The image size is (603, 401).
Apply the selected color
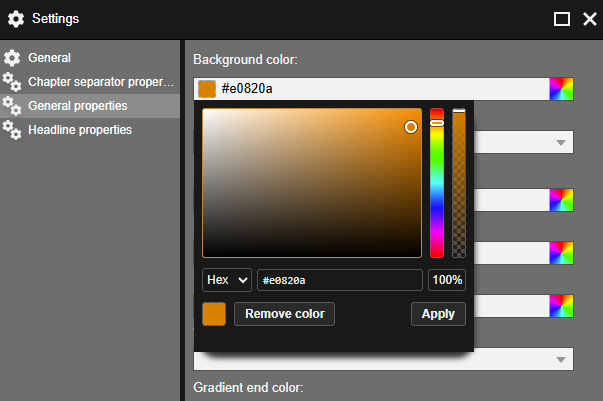pyautogui.click(x=438, y=314)
